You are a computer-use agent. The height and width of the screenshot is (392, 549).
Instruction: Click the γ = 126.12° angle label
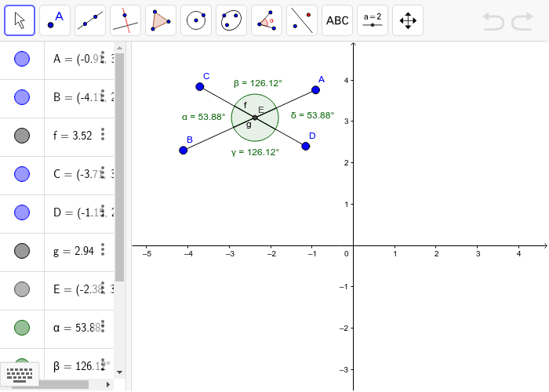click(x=255, y=152)
